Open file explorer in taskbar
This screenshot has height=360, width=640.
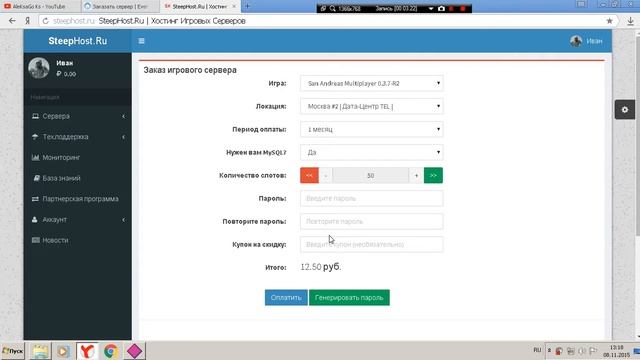pyautogui.click(x=40, y=351)
